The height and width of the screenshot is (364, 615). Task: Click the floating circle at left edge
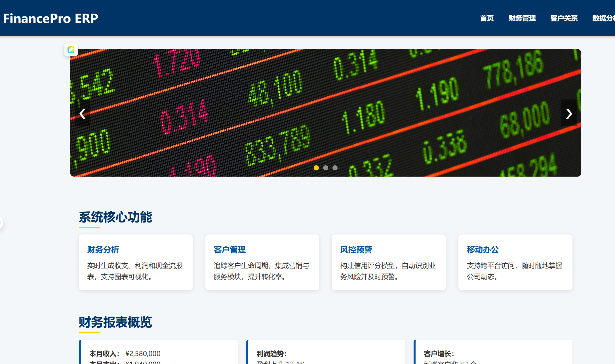(1, 223)
